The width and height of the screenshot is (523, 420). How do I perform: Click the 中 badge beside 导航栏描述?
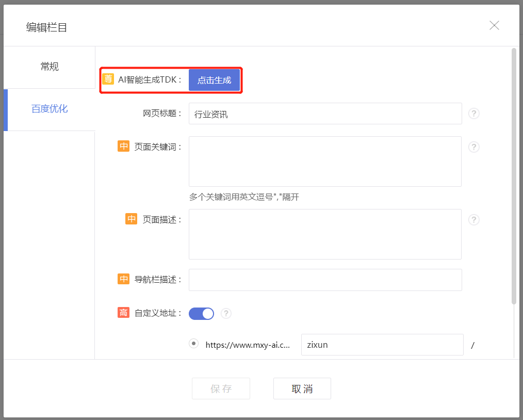(124, 279)
